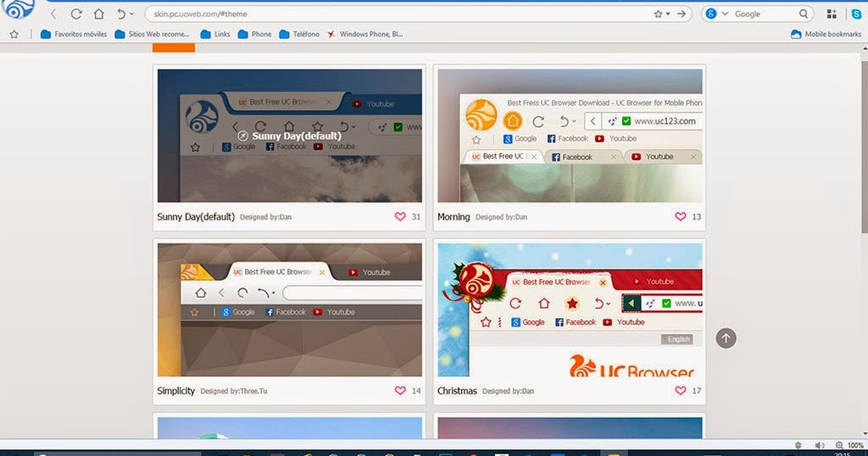Click the go forward arrow in address bar
The image size is (868, 456).
click(x=682, y=14)
